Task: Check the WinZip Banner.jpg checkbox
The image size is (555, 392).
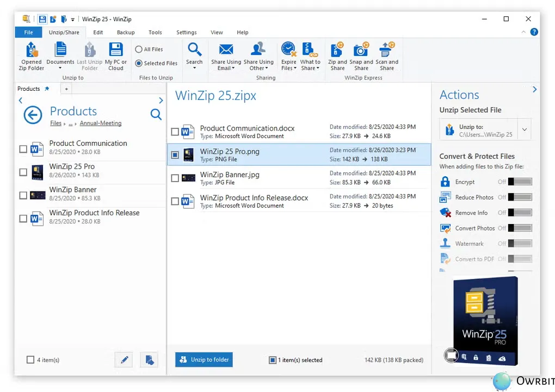Action: tap(175, 178)
